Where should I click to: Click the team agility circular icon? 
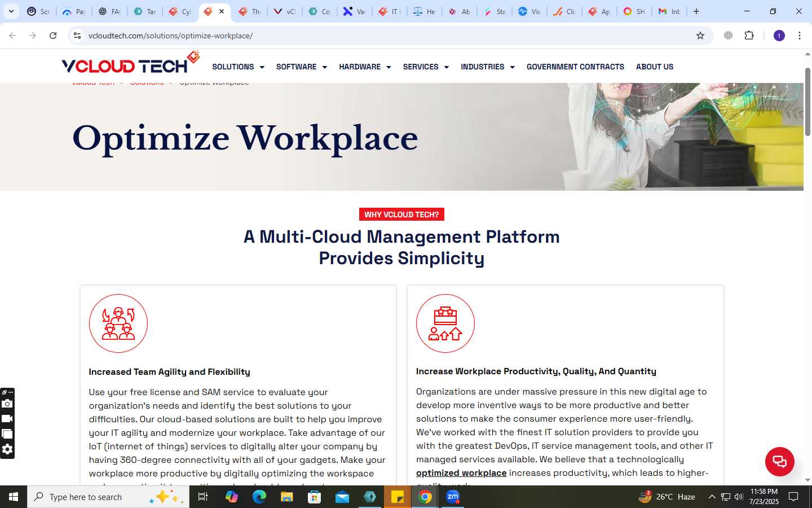coord(118,323)
